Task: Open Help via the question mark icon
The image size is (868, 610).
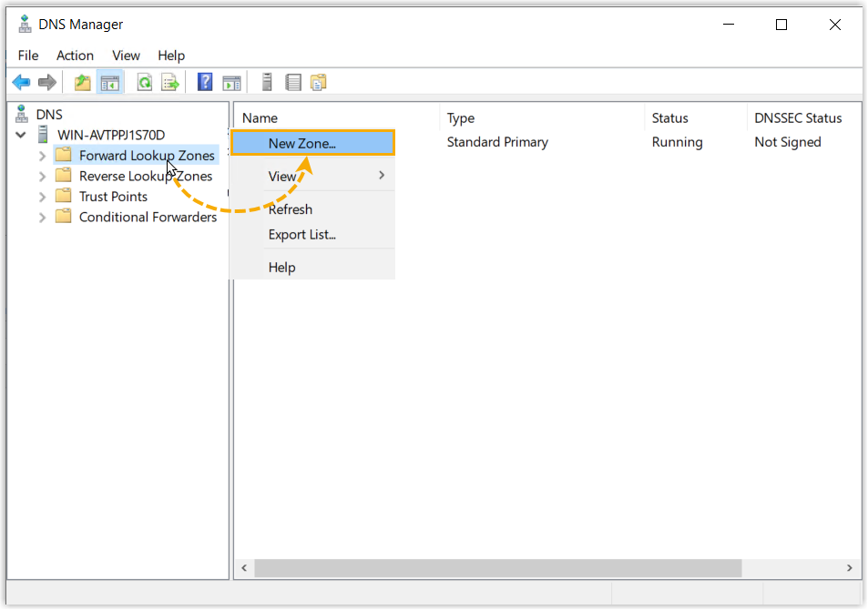Action: (x=205, y=83)
